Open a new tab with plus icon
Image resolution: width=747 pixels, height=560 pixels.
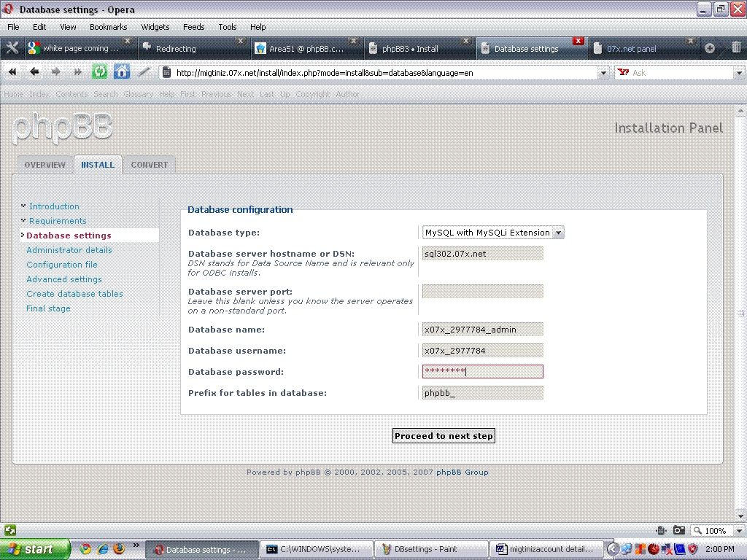710,48
